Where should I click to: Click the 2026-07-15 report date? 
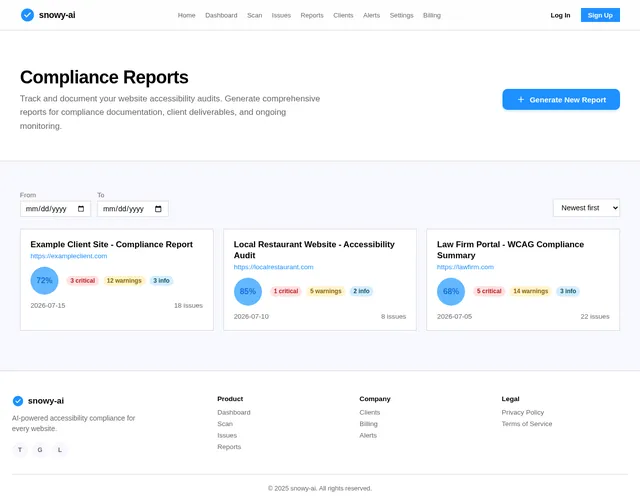pyautogui.click(x=48, y=305)
